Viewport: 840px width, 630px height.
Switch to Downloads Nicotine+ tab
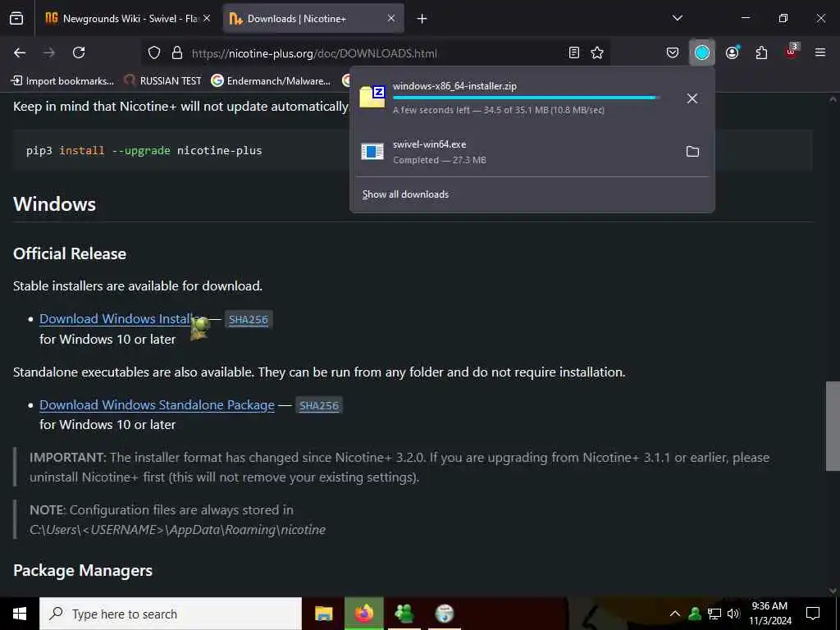(313, 19)
